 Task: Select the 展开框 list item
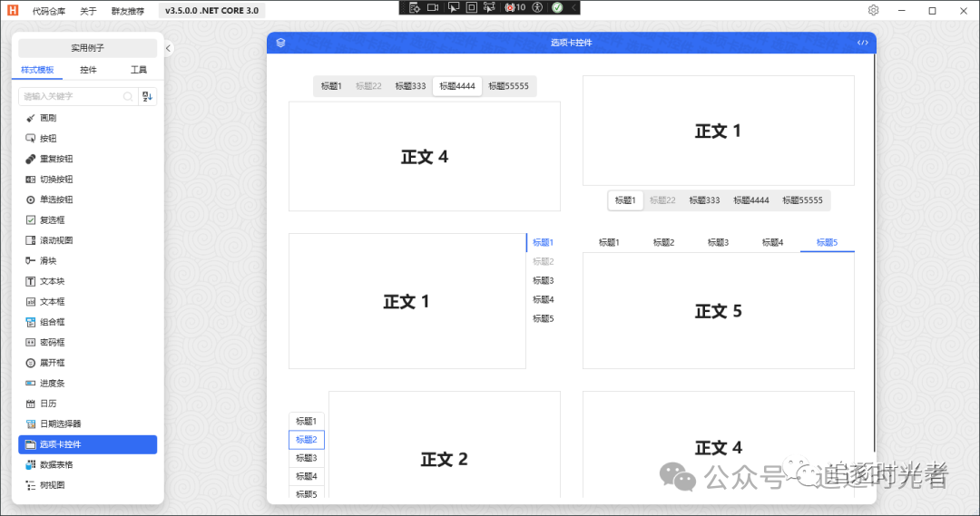point(87,363)
